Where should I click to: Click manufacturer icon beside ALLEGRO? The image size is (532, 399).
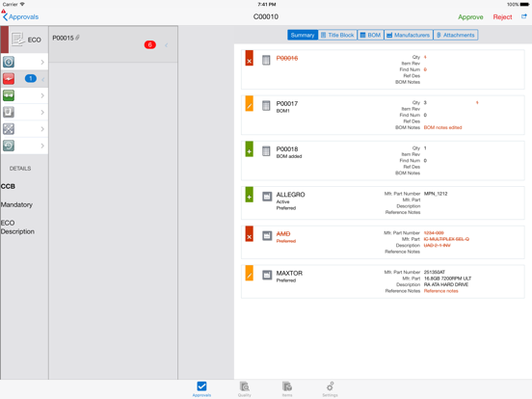(x=267, y=197)
